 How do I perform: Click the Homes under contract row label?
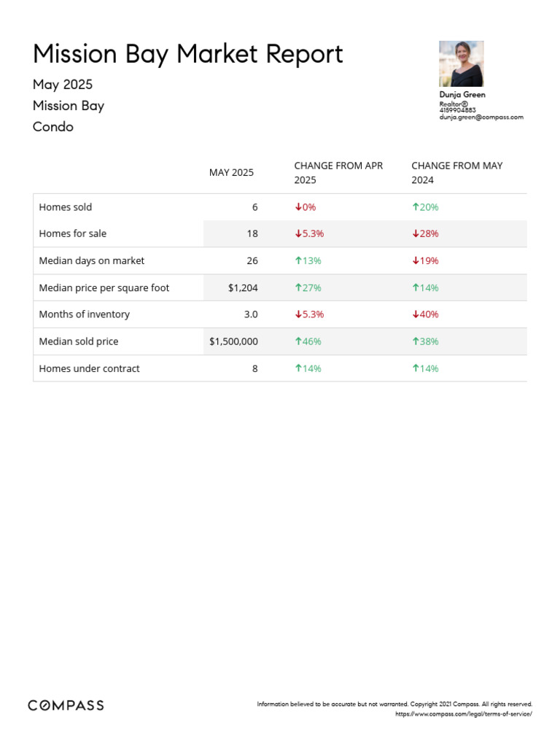(x=89, y=368)
